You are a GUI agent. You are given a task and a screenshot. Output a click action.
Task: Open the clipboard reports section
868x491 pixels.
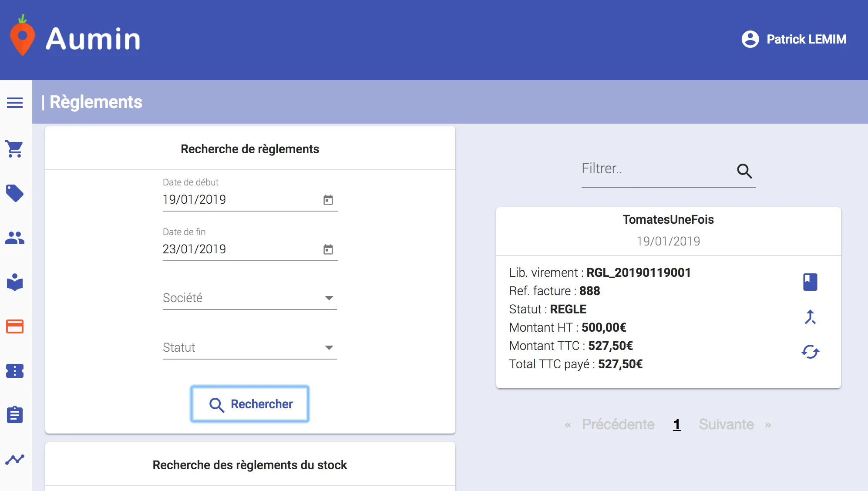click(15, 414)
